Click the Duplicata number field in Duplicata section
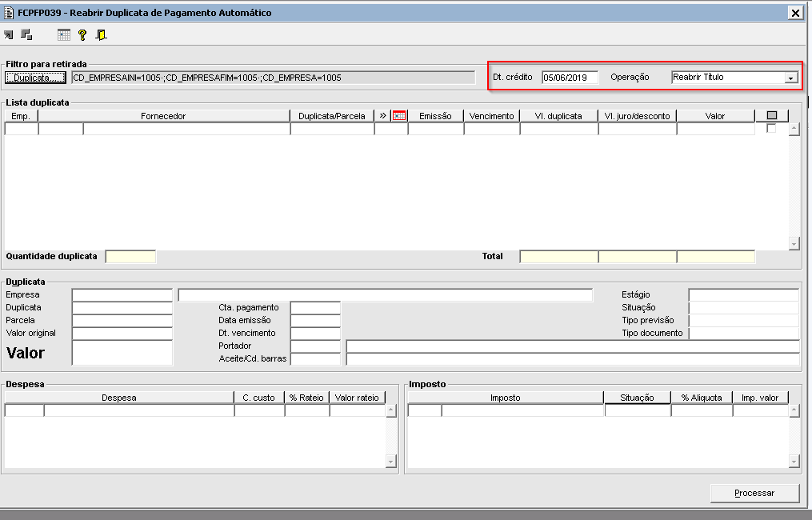Image resolution: width=812 pixels, height=520 pixels. [122, 308]
